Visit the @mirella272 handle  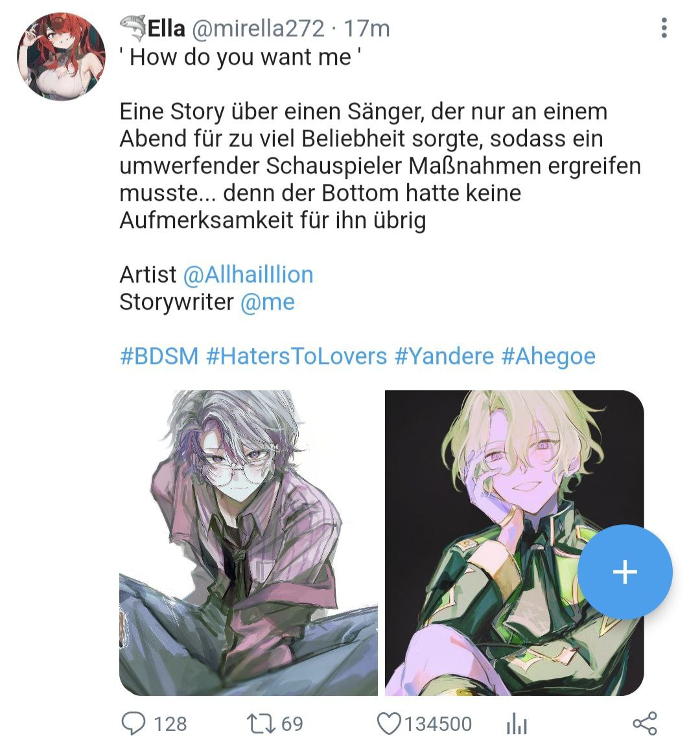click(258, 29)
